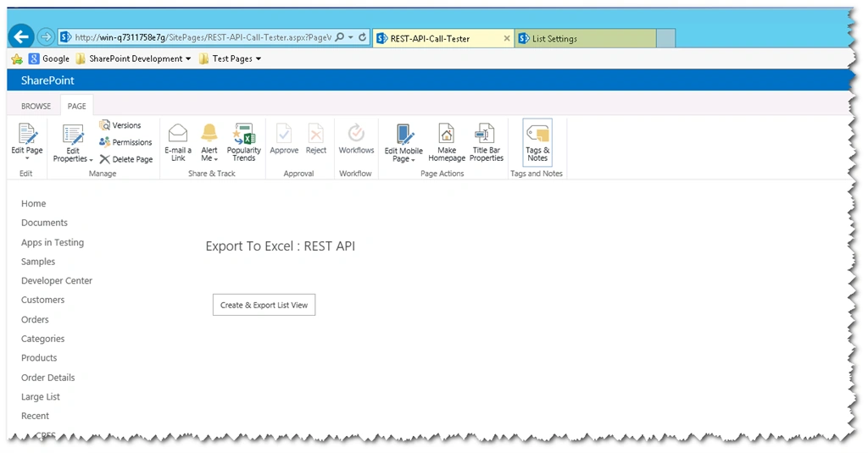Open the Google bookmark

click(49, 58)
